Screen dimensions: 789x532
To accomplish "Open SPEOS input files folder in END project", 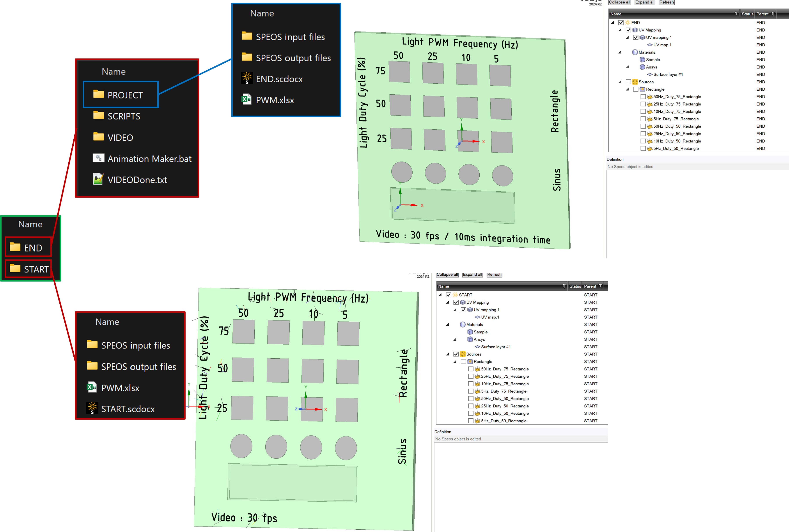I will 283,37.
